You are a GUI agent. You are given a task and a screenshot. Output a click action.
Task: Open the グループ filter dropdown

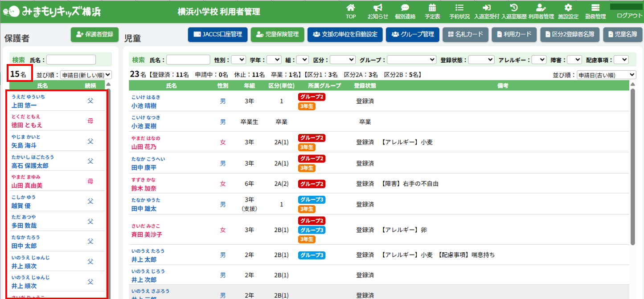(x=411, y=60)
